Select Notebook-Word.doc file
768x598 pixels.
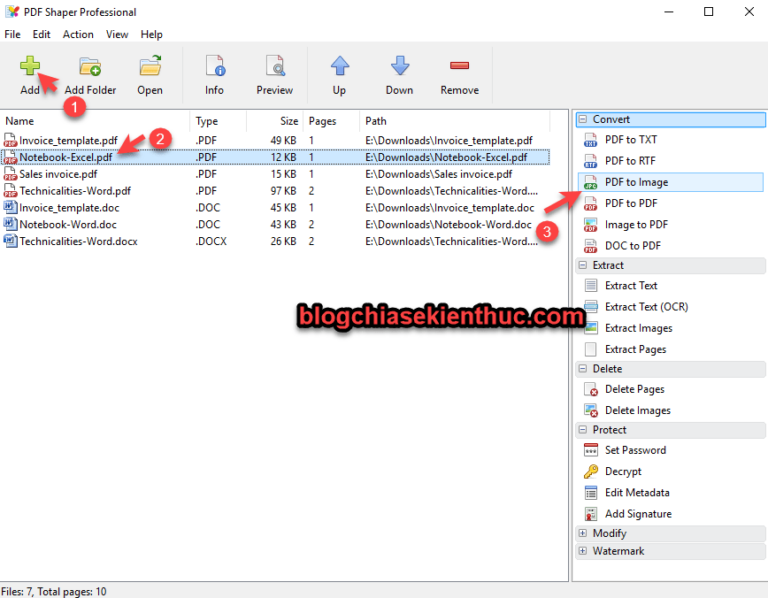68,225
